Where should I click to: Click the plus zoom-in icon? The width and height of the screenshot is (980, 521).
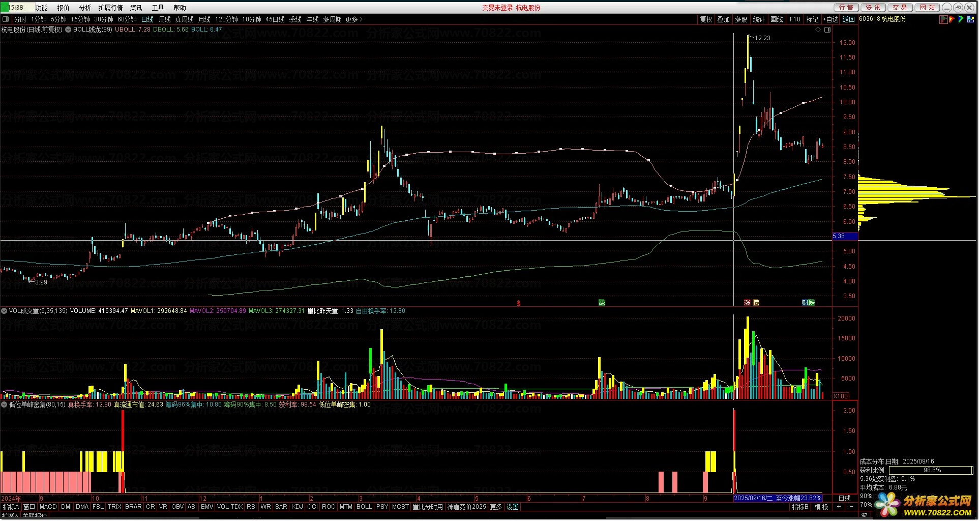click(839, 507)
